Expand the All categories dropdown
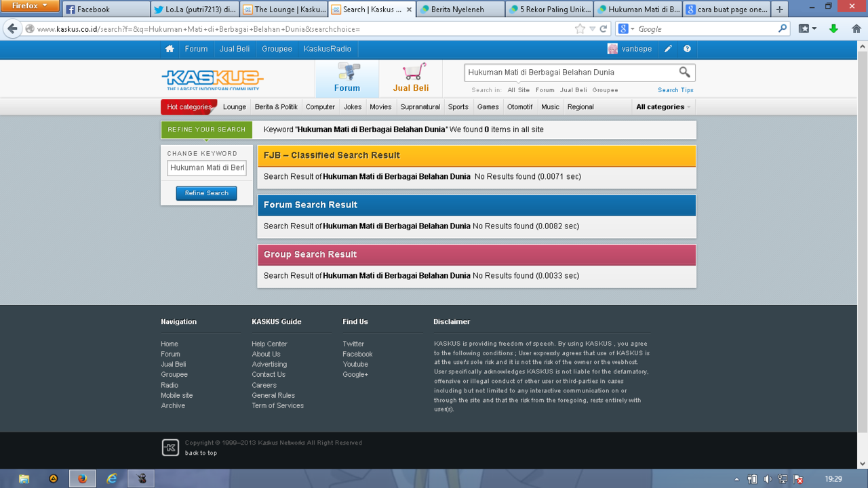Viewport: 868px width, 488px height. point(663,107)
